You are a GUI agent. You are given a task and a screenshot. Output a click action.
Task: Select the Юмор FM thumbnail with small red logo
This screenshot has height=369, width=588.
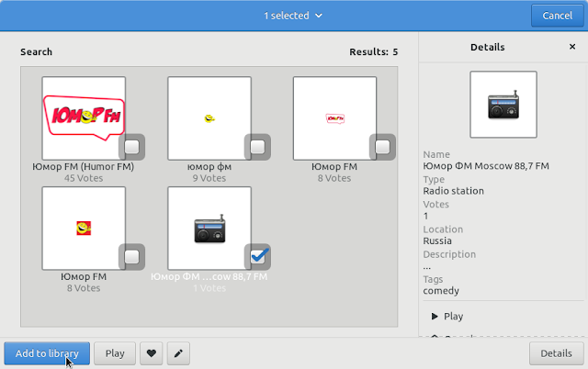pos(334,118)
